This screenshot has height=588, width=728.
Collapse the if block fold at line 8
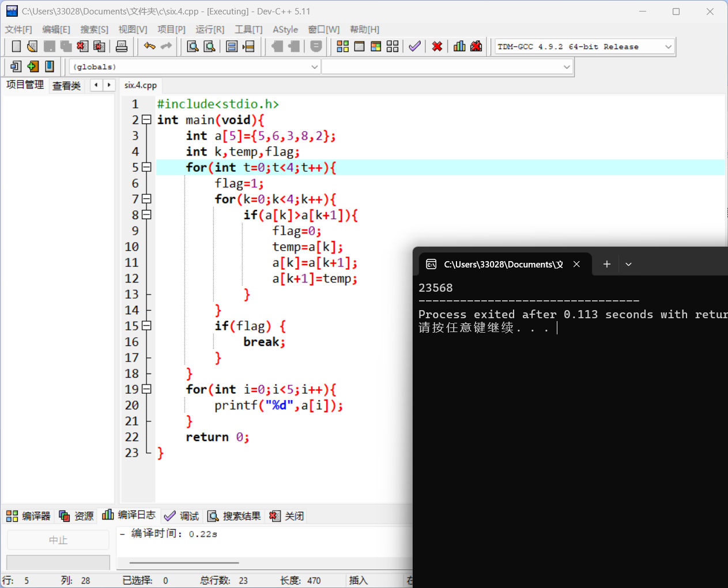146,215
